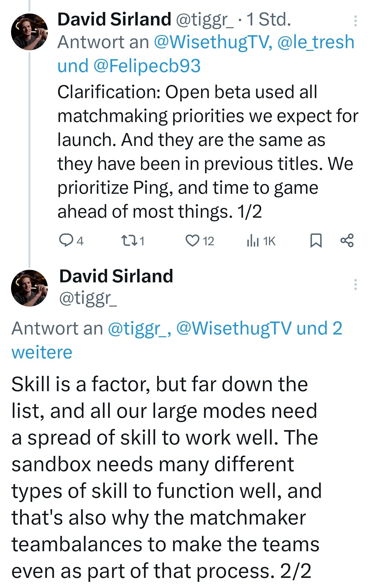Open @WisethugTV mention in second reply line
Viewport: 374px width, 588px height.
(x=234, y=328)
